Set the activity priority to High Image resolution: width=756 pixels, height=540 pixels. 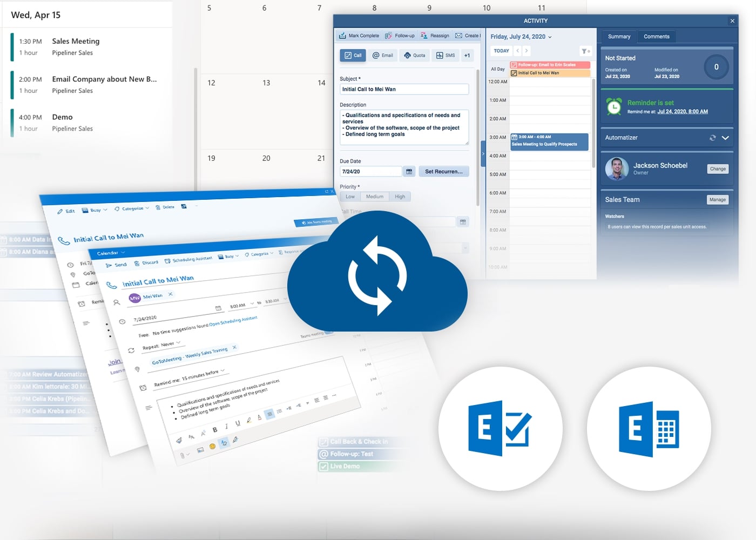[400, 197]
